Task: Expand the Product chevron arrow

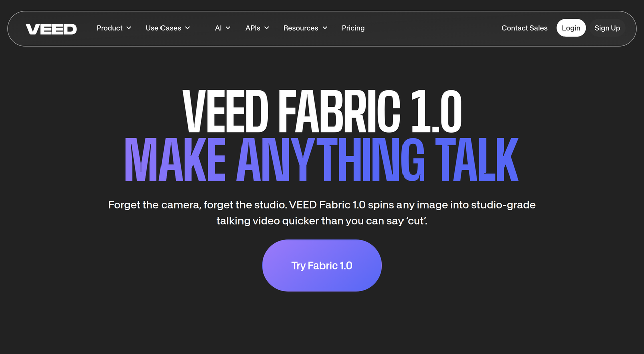Action: (x=129, y=28)
